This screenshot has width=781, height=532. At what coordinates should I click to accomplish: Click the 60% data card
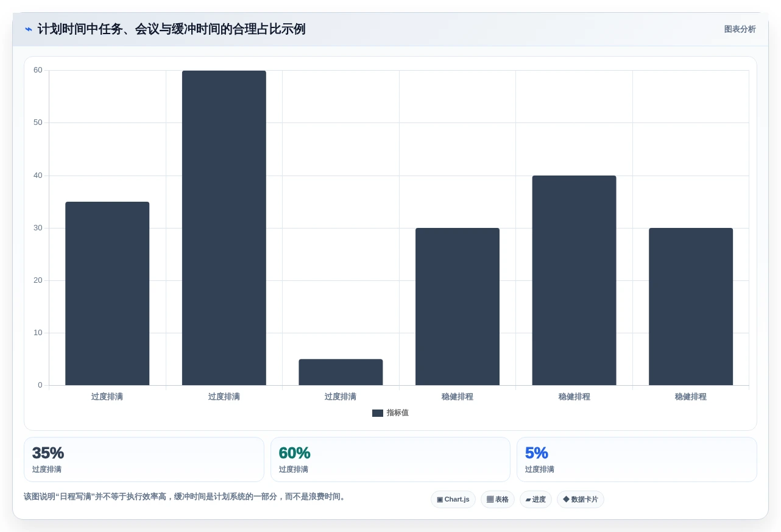click(390, 459)
